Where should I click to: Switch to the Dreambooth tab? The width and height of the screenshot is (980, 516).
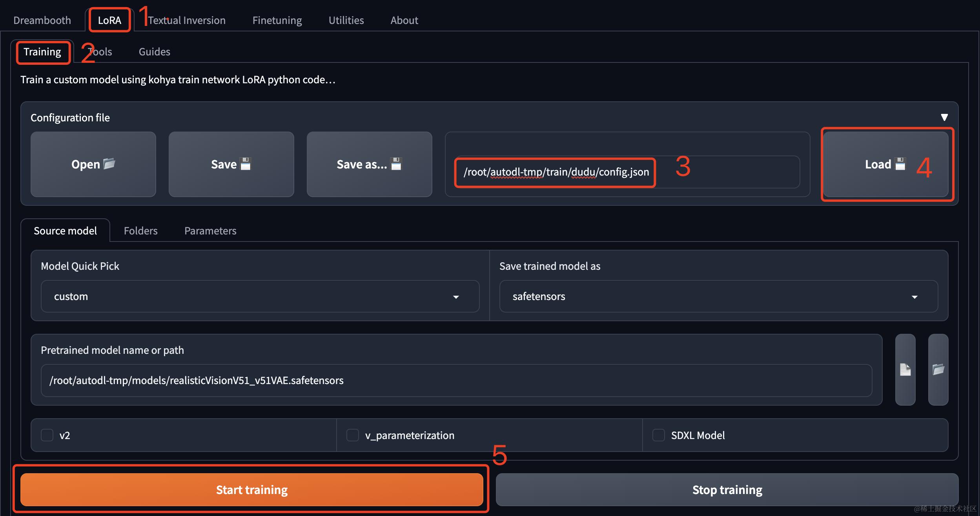click(x=42, y=20)
